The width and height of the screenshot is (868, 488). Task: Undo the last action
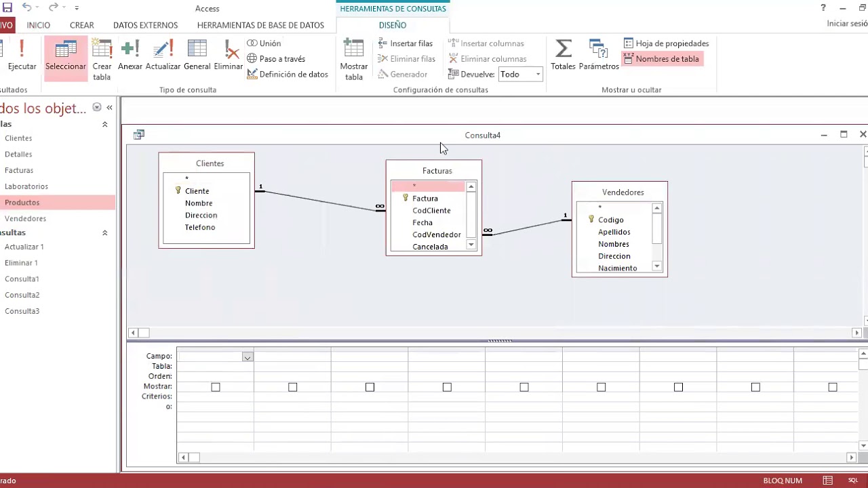[x=26, y=7]
